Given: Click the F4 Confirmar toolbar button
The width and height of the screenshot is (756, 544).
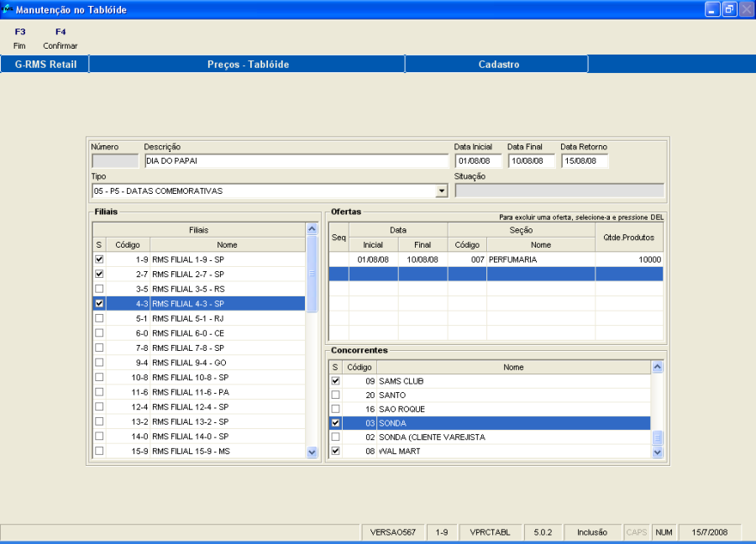Looking at the screenshot, I should 60,39.
